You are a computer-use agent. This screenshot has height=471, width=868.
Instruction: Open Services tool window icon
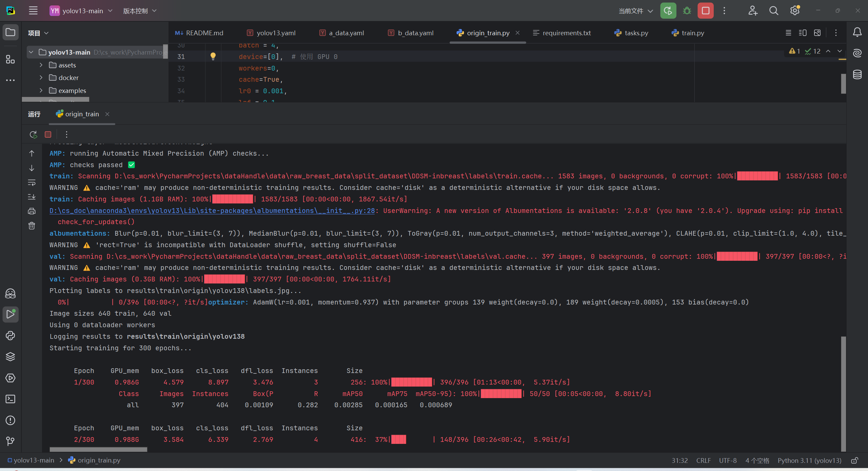[11, 378]
